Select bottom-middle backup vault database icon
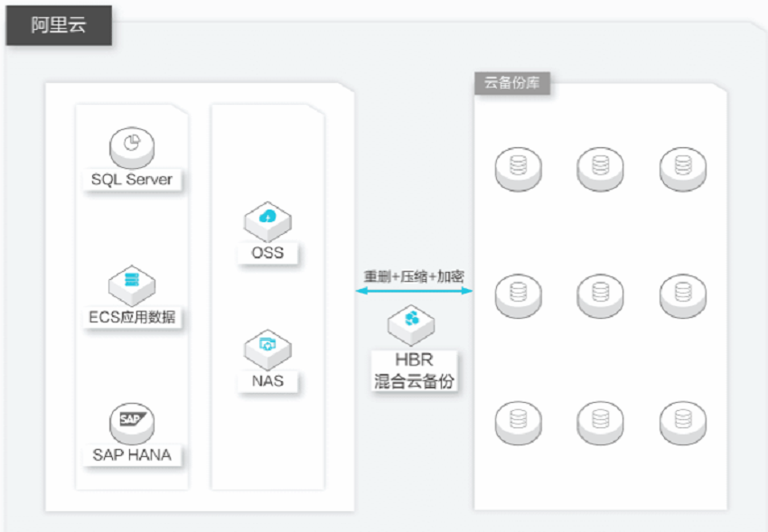The width and height of the screenshot is (768, 532). (600, 423)
